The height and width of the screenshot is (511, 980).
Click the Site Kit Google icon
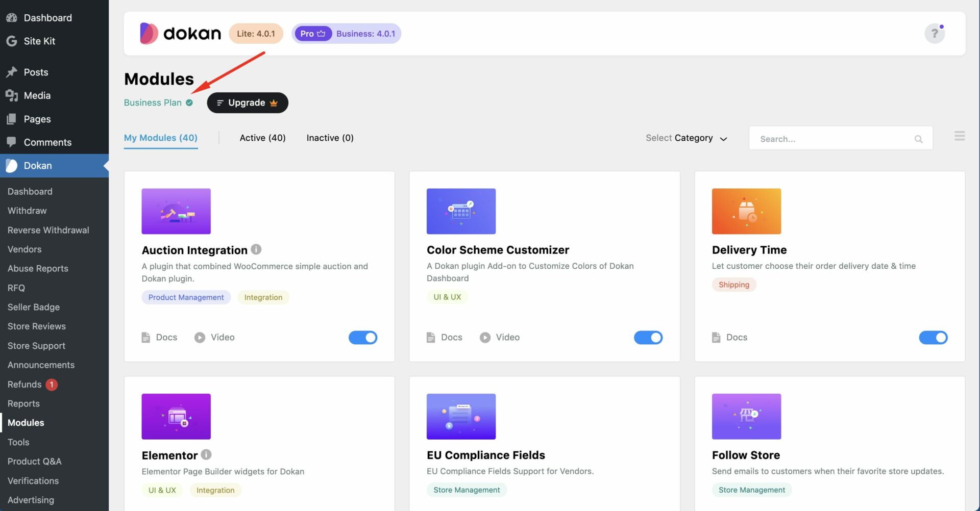12,41
